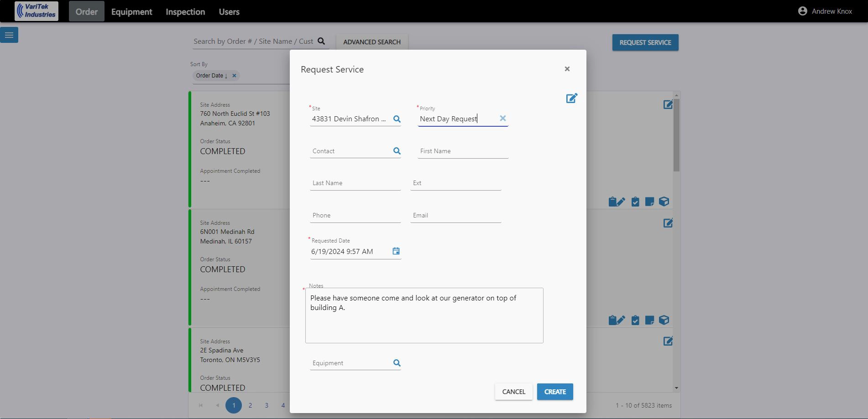Click into the Notes text area
Viewport: 868px width, 419px height.
(424, 316)
